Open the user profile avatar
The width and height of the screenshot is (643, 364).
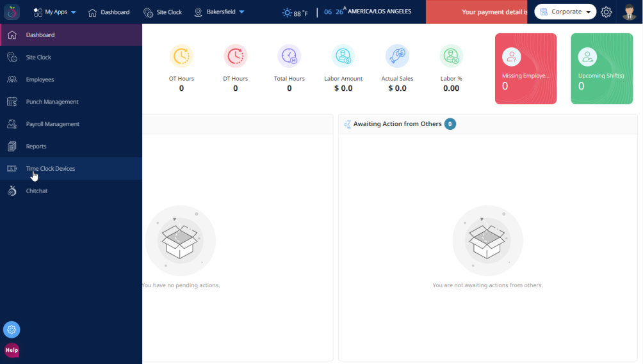(x=629, y=12)
